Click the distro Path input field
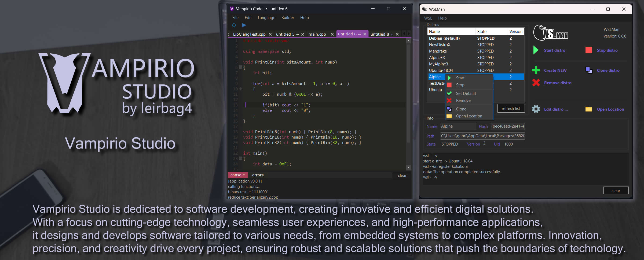 [482, 136]
